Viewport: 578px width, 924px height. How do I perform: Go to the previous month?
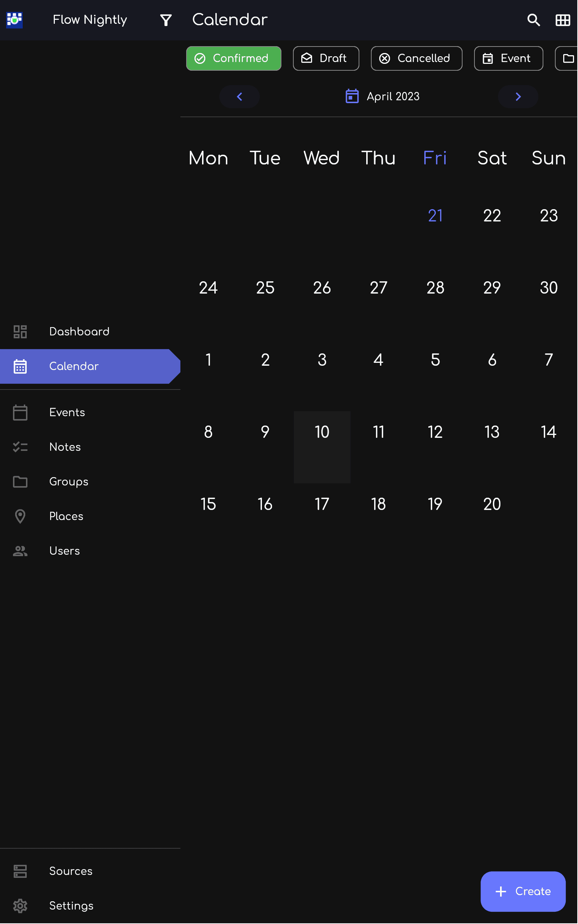[239, 97]
